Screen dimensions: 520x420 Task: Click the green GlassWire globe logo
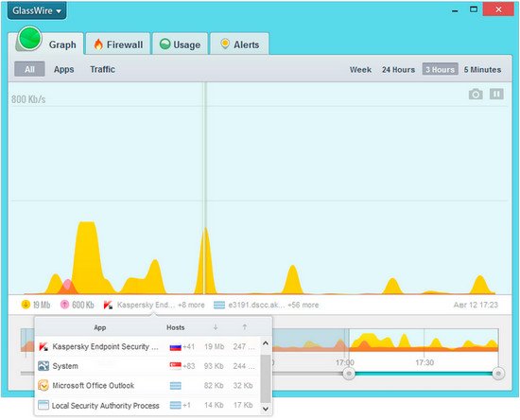pos(30,39)
